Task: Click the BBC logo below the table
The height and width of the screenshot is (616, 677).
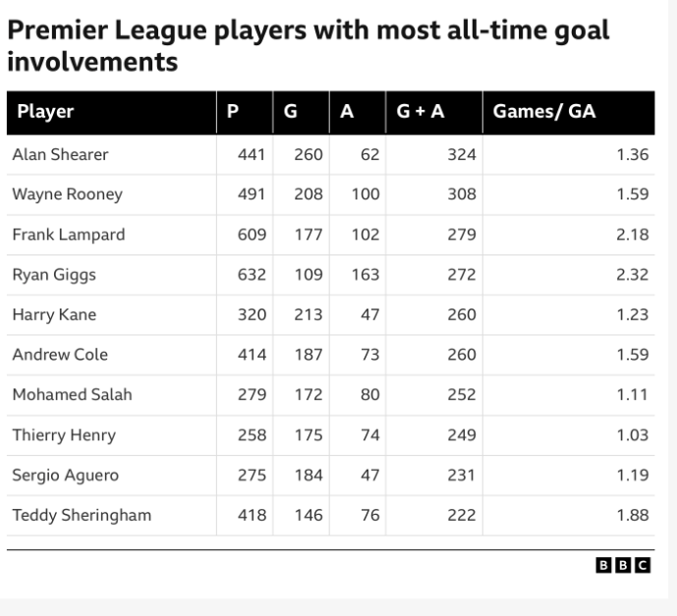Action: click(623, 565)
